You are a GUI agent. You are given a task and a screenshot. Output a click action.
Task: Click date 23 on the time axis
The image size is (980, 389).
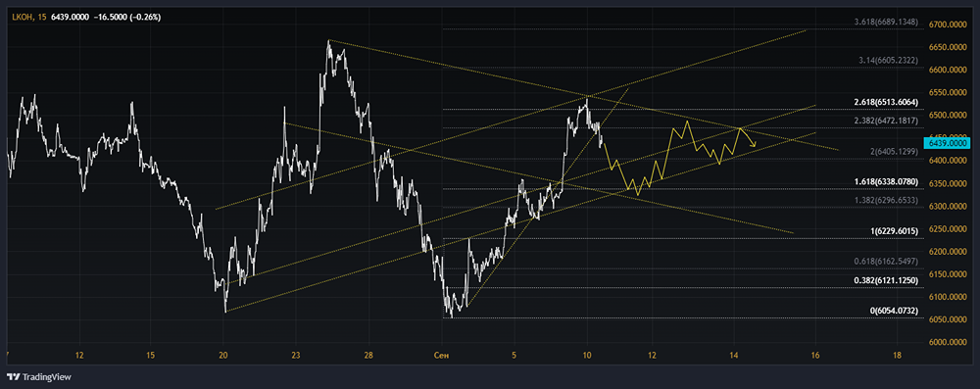[x=296, y=356]
